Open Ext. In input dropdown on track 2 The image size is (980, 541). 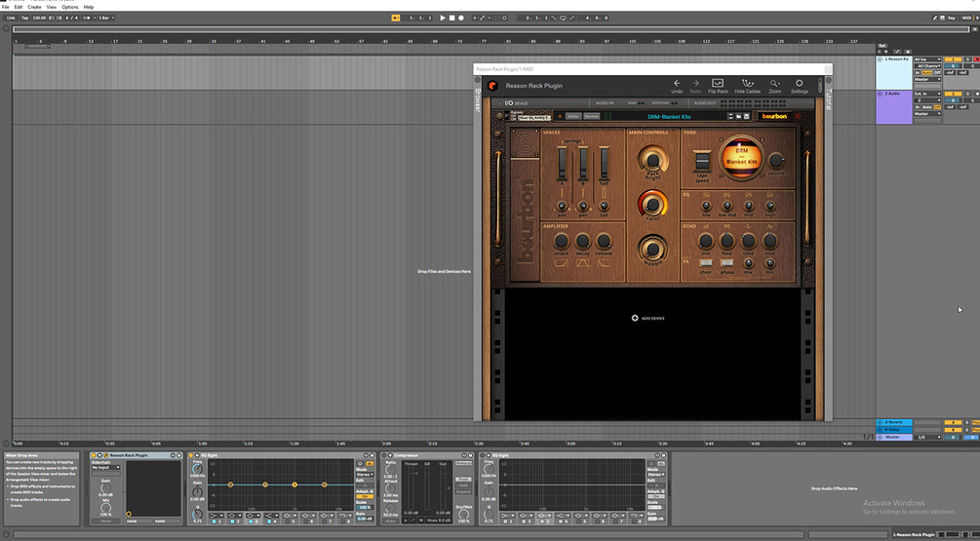pyautogui.click(x=927, y=94)
